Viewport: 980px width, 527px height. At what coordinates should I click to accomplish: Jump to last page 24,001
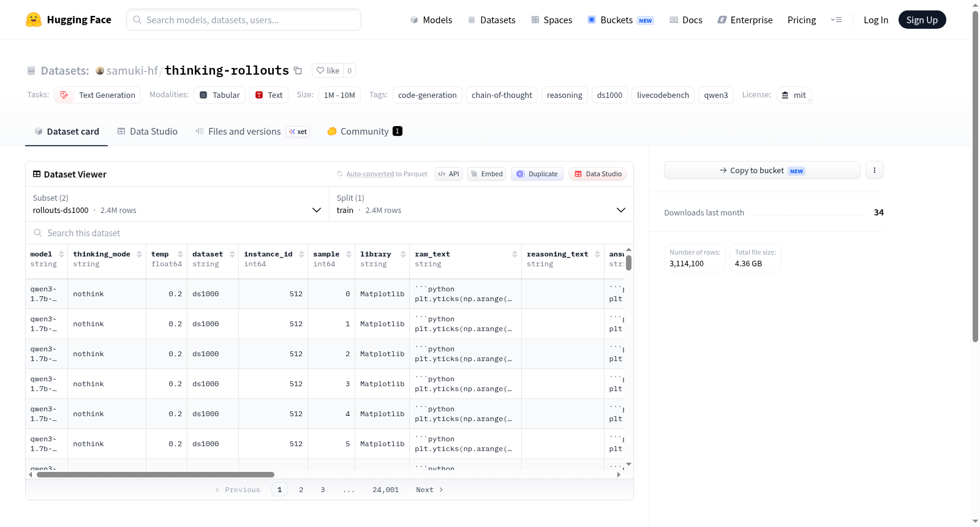point(385,490)
